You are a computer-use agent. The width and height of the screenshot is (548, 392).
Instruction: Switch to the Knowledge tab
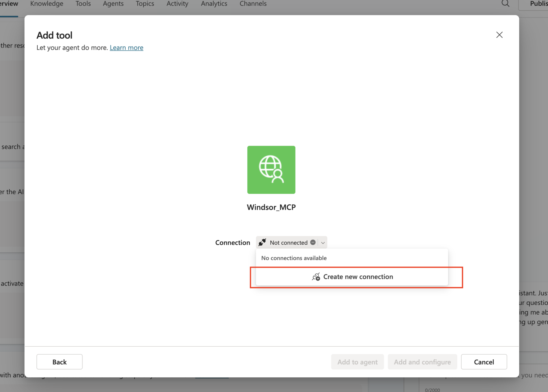(46, 4)
